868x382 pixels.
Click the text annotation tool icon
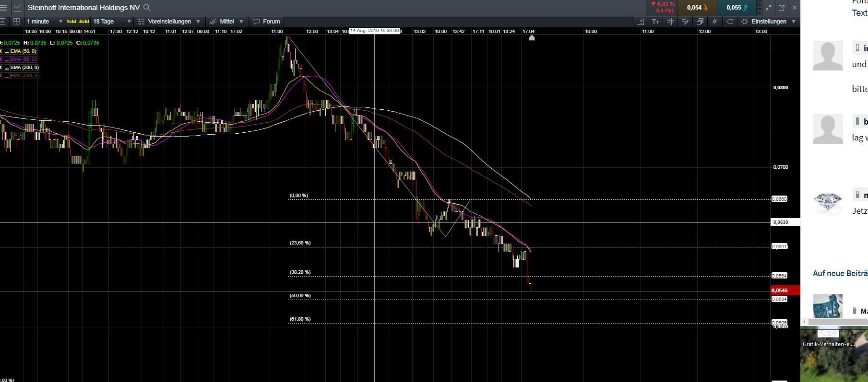pos(655,22)
